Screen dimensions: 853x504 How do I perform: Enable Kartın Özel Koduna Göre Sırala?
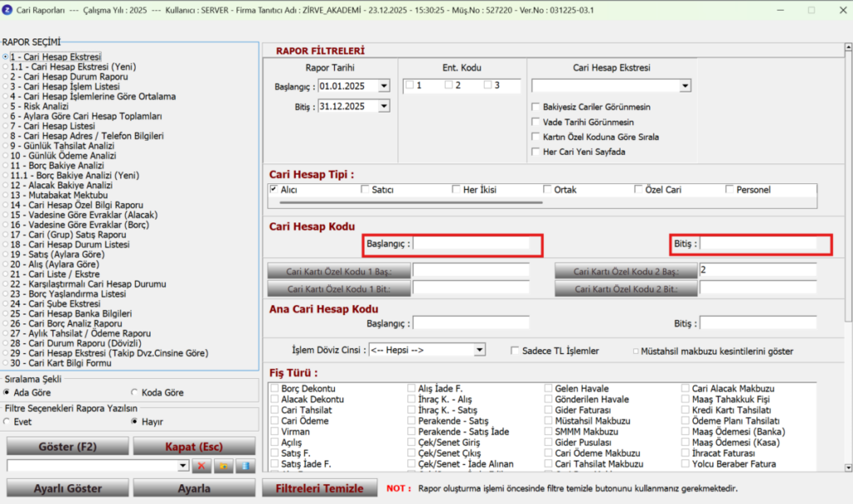536,137
